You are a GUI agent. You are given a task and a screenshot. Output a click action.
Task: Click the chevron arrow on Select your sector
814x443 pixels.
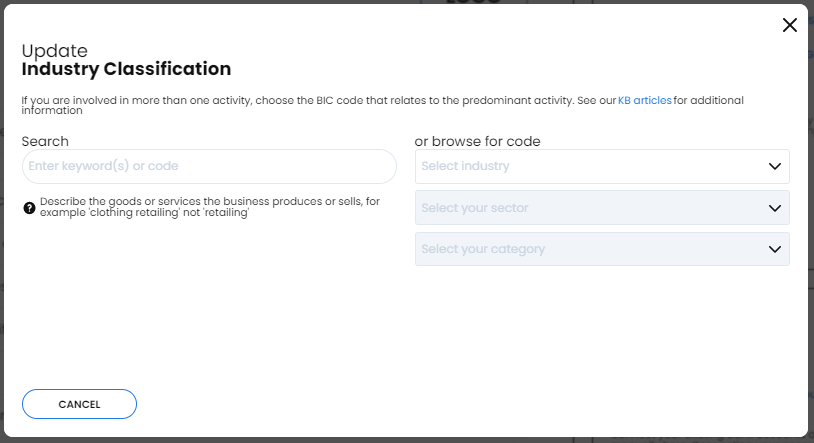(x=775, y=208)
